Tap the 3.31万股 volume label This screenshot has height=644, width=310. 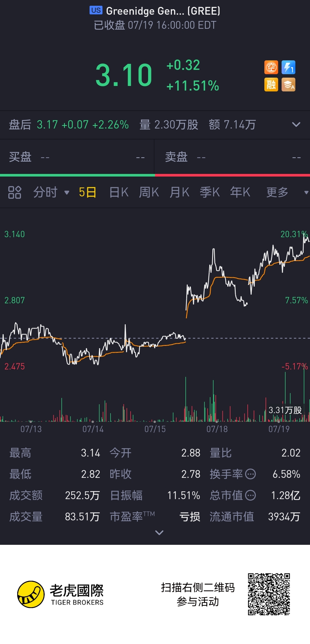[285, 410]
